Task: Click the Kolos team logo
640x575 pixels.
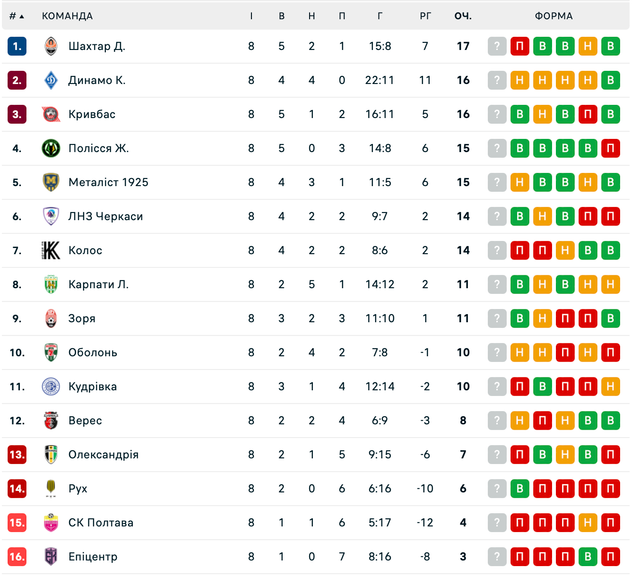Action: pos(51,250)
